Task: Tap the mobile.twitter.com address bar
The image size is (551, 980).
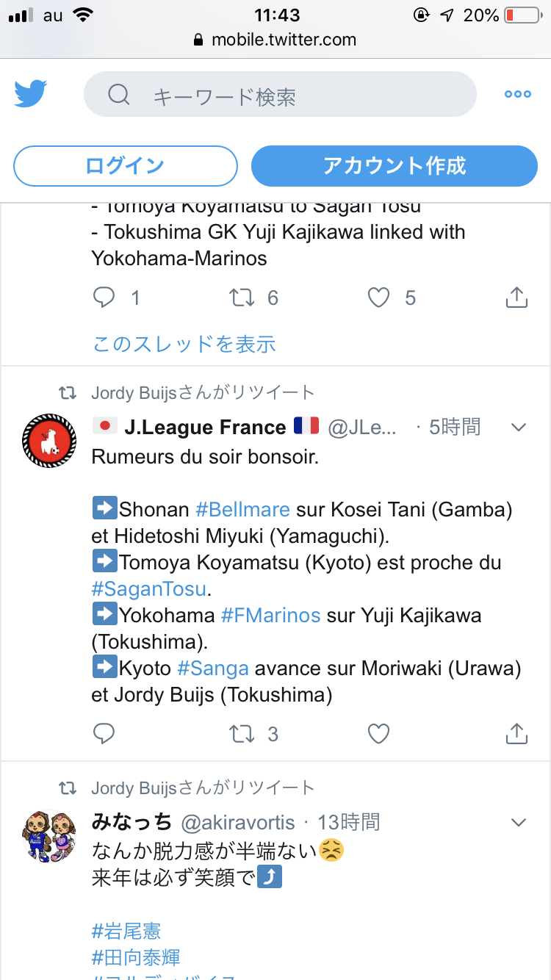Action: pos(275,40)
